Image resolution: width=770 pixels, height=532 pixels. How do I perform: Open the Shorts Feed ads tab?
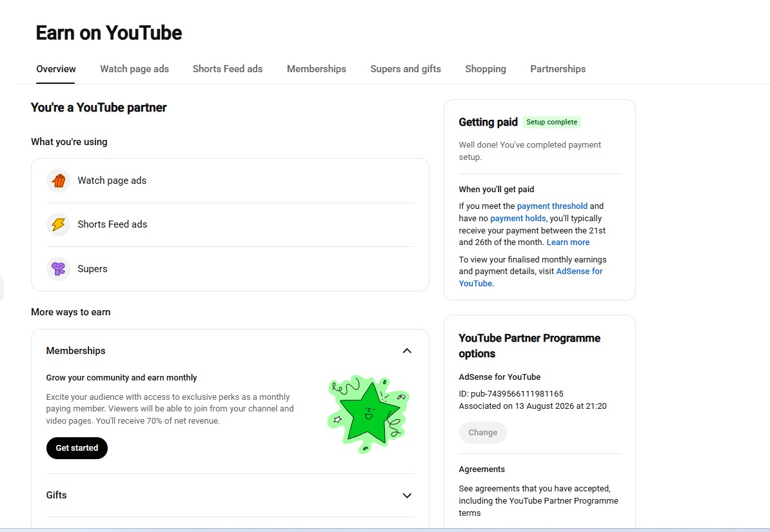click(x=228, y=69)
